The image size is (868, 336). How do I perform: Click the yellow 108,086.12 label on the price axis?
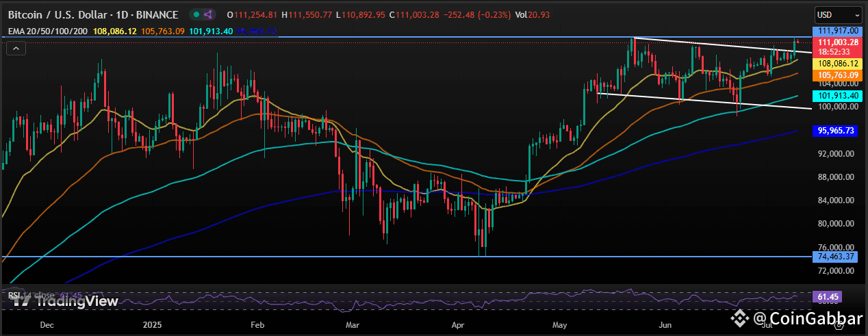coord(837,63)
